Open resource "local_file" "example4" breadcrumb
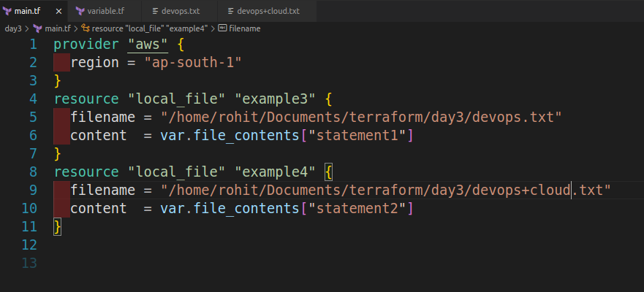Viewport: 644px width, 292px height. point(150,28)
